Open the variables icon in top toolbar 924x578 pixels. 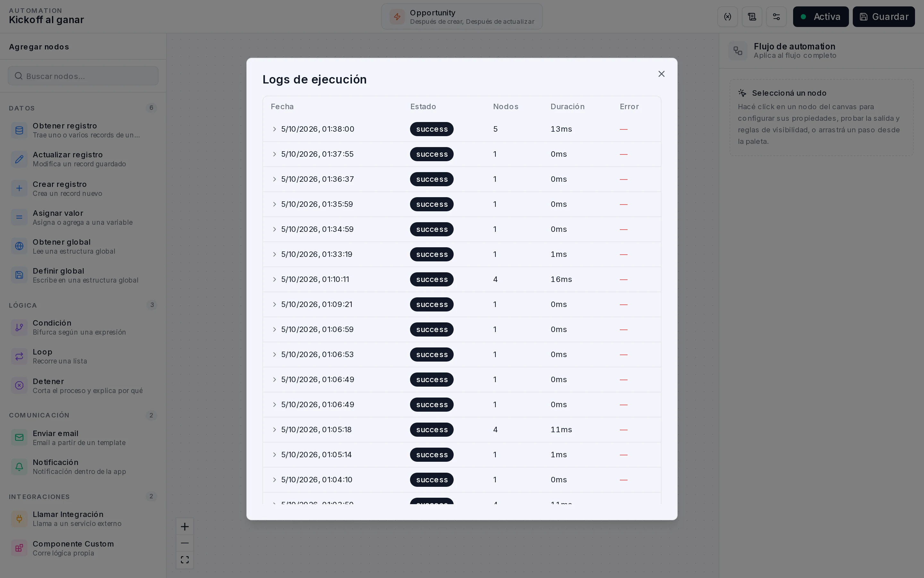click(x=727, y=17)
